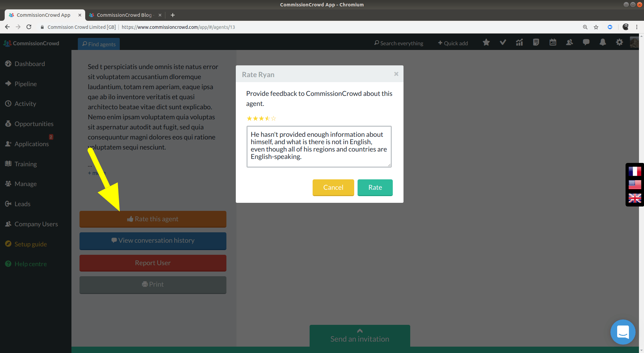Screen dimensions: 644x353
Task: Check notifications with the bell icon
Action: (x=602, y=43)
